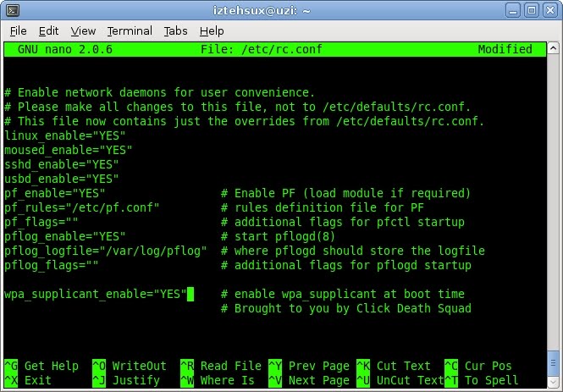Open the Help menu
Screen dimensions: 563x392
point(212,30)
